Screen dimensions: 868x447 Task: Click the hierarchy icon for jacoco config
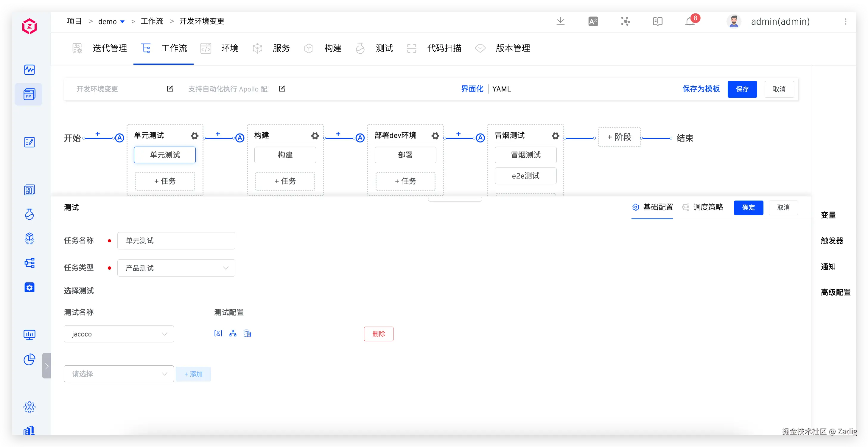point(233,333)
